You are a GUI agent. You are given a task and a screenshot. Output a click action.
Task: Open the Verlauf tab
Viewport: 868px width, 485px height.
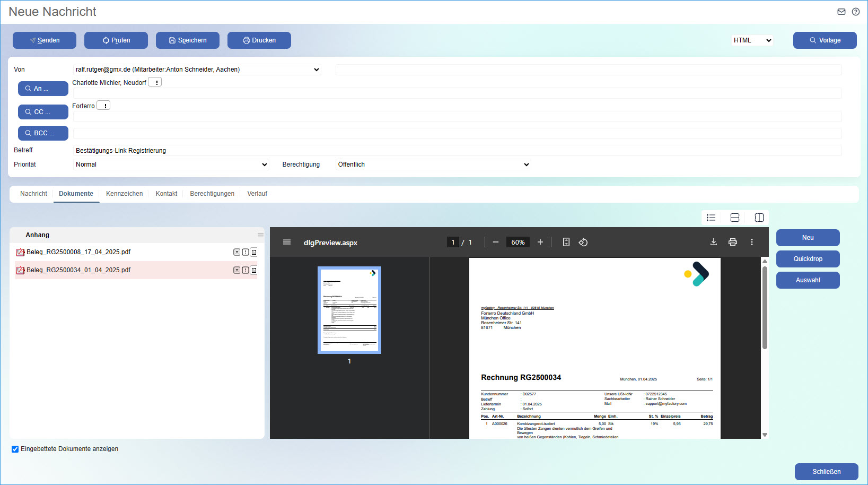[x=257, y=194]
